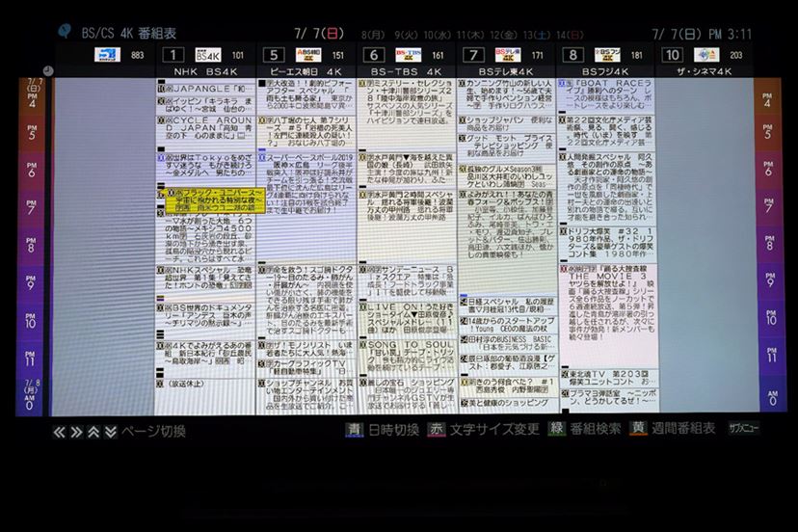Choose 日時切換 date-time switch option
Viewport: 798px width, 532px height.
click(x=393, y=430)
